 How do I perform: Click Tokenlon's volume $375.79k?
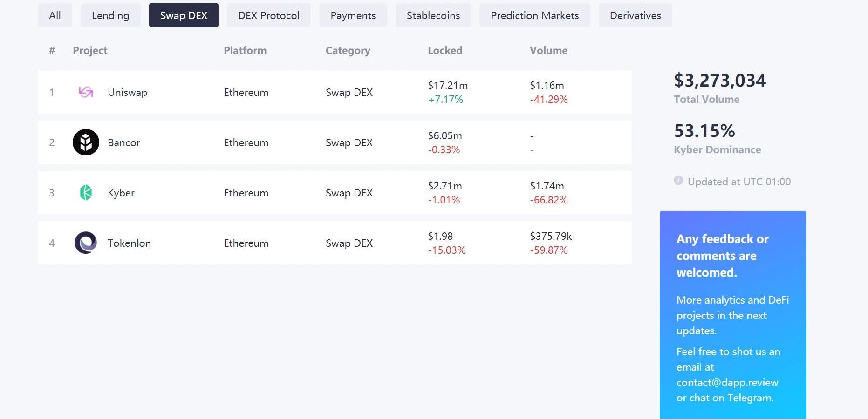[x=551, y=236]
